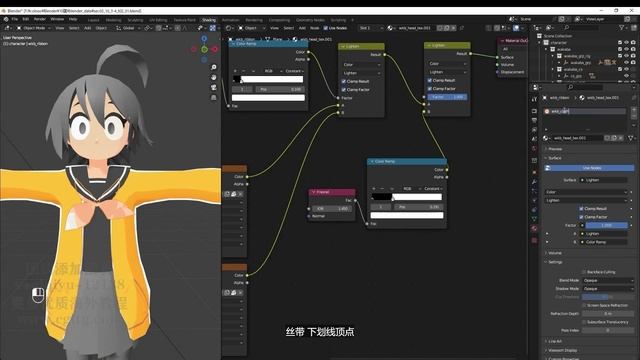Screen dimensions: 640x360
Task: Open the Object Mode dropdown in the viewport header
Action: pyautogui.click(x=33, y=28)
